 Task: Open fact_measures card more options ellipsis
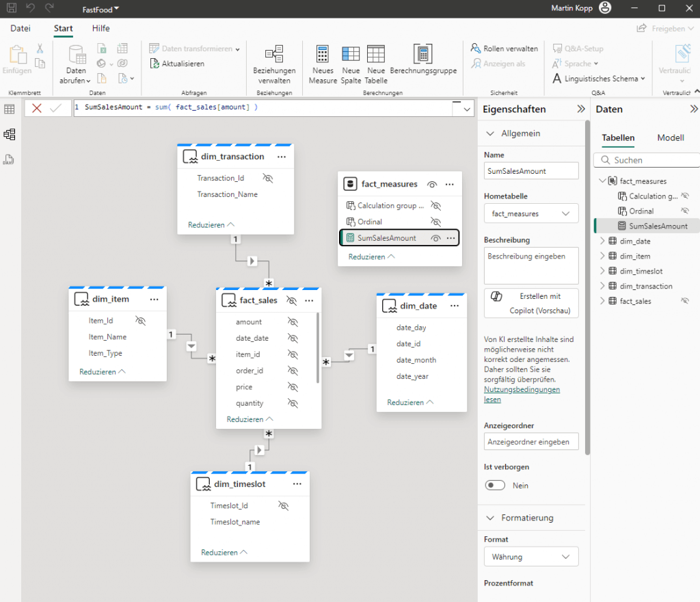pos(450,185)
